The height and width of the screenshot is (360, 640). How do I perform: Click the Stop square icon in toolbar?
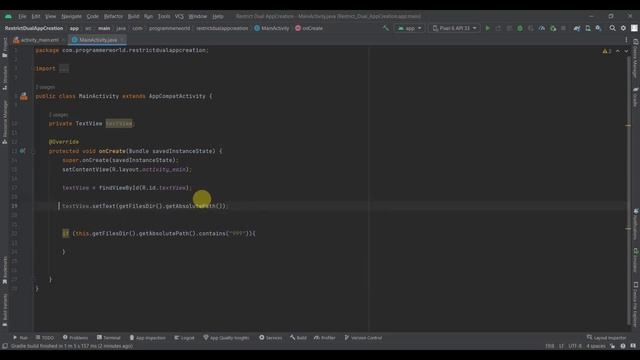tap(564, 28)
